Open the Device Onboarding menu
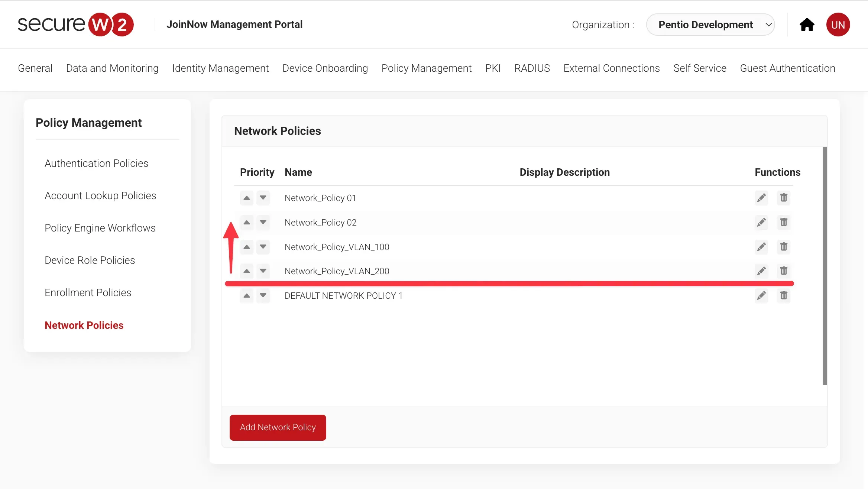This screenshot has height=489, width=868. point(325,68)
